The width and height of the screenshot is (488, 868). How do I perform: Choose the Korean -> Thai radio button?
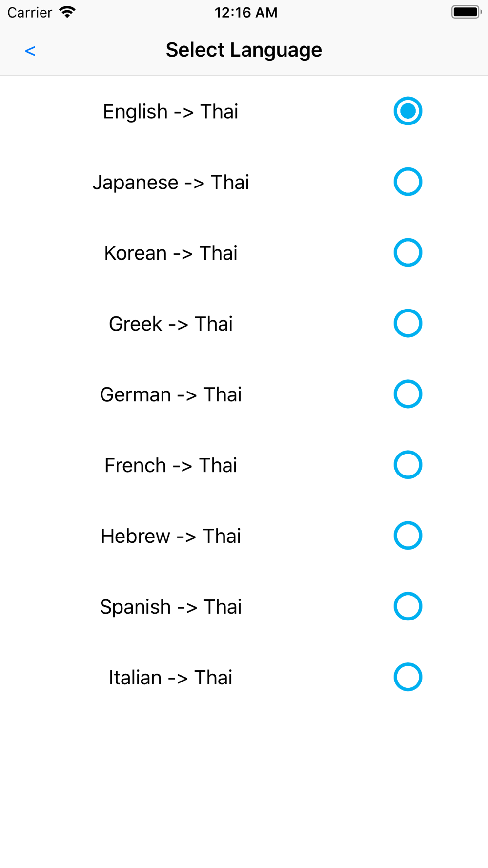pos(407,253)
